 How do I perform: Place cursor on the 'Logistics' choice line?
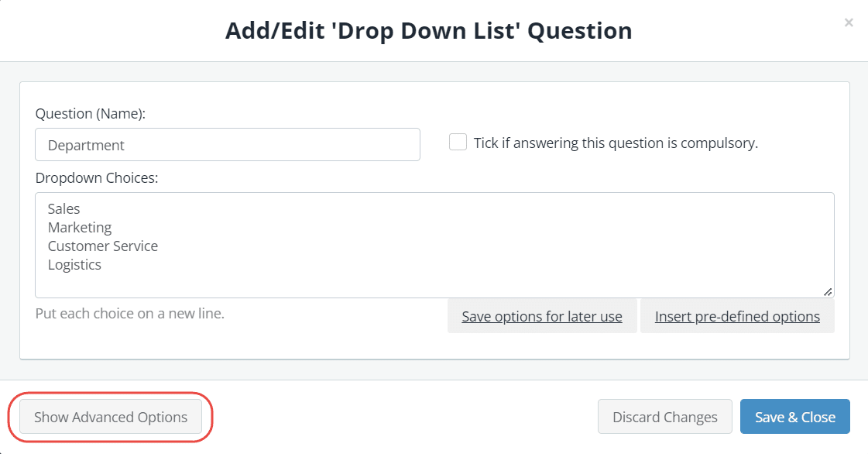[x=74, y=265]
